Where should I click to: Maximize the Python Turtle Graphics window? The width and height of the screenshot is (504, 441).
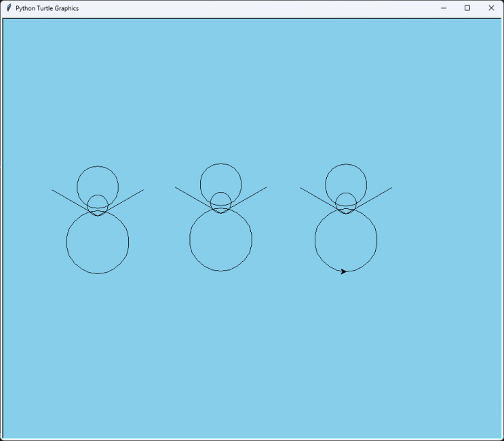coord(467,8)
